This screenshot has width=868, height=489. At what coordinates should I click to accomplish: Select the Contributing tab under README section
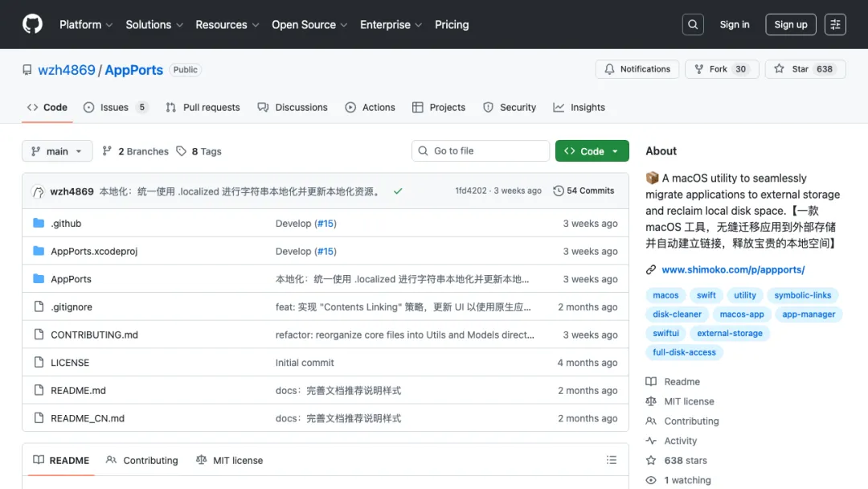tap(141, 460)
